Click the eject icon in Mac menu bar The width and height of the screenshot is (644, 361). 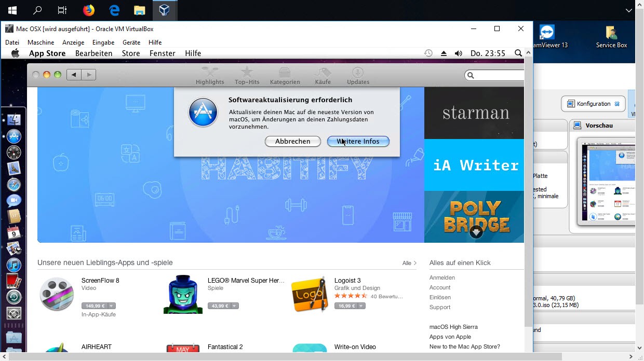pyautogui.click(x=444, y=53)
